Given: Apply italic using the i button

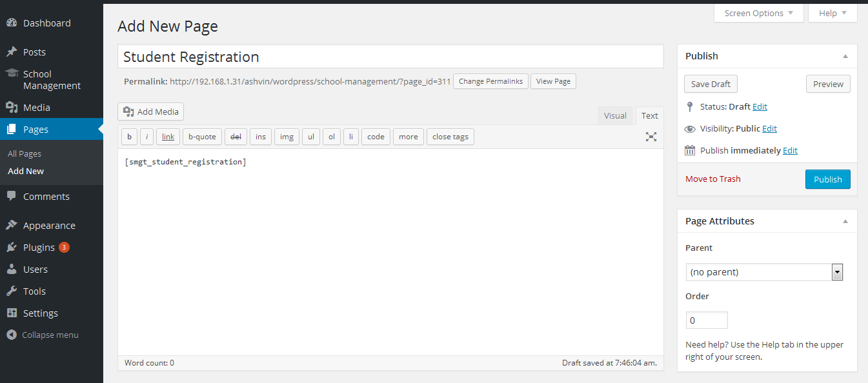Looking at the screenshot, I should [146, 136].
